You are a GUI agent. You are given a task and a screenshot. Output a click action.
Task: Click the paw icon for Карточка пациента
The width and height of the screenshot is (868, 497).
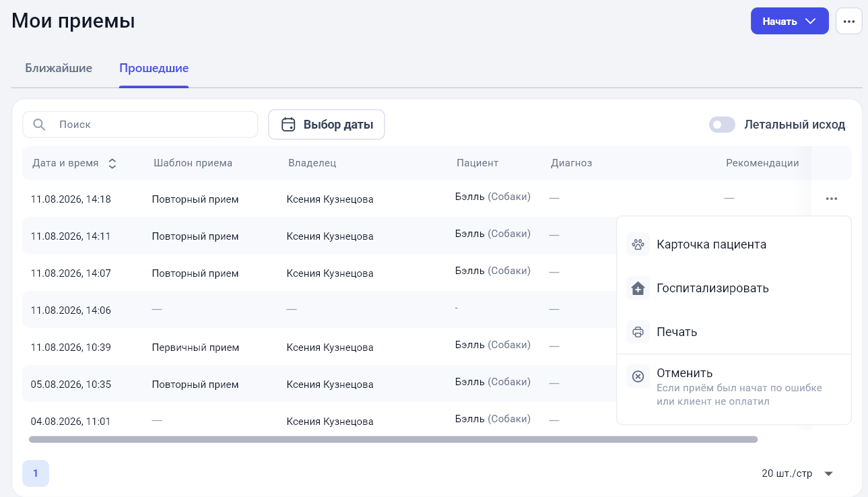(638, 244)
